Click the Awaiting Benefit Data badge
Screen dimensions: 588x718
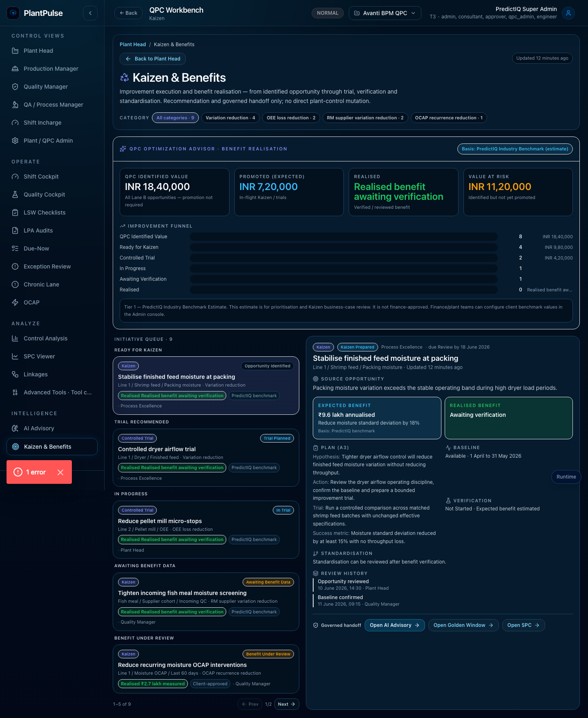coord(268,582)
